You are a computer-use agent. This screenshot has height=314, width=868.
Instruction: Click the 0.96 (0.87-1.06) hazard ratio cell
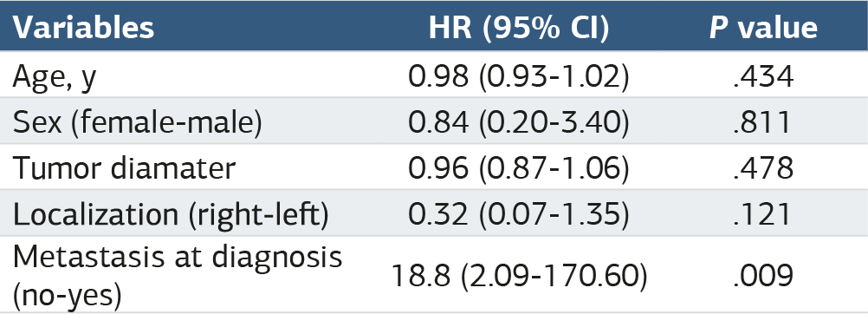click(x=519, y=168)
